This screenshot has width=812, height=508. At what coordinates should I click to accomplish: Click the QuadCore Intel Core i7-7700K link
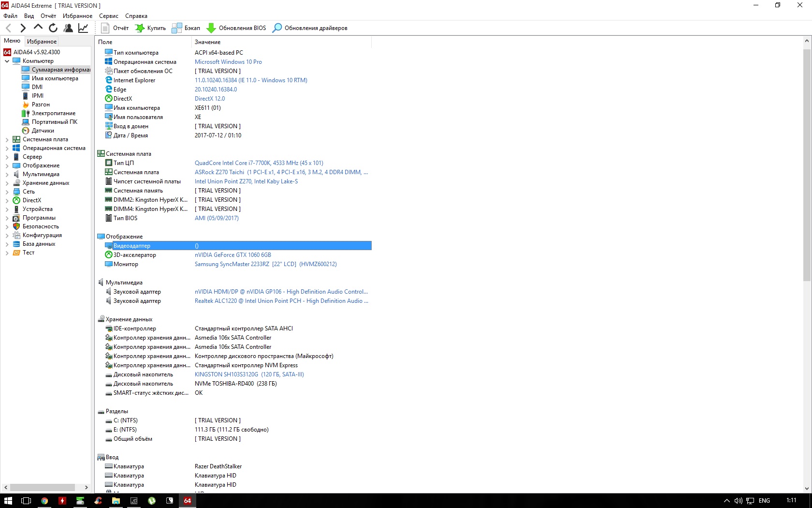(259, 163)
